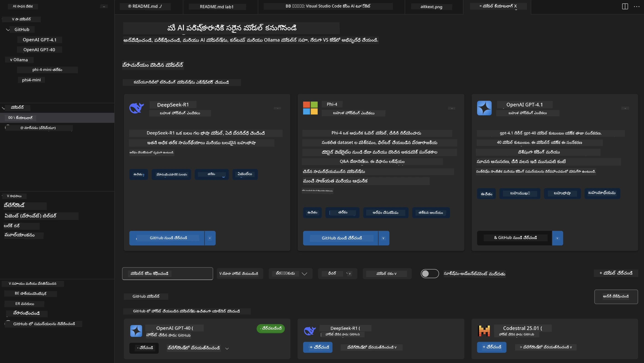Open DeepSeek-R1 Try in Playground dropdown
The image size is (644, 363).
(395, 347)
